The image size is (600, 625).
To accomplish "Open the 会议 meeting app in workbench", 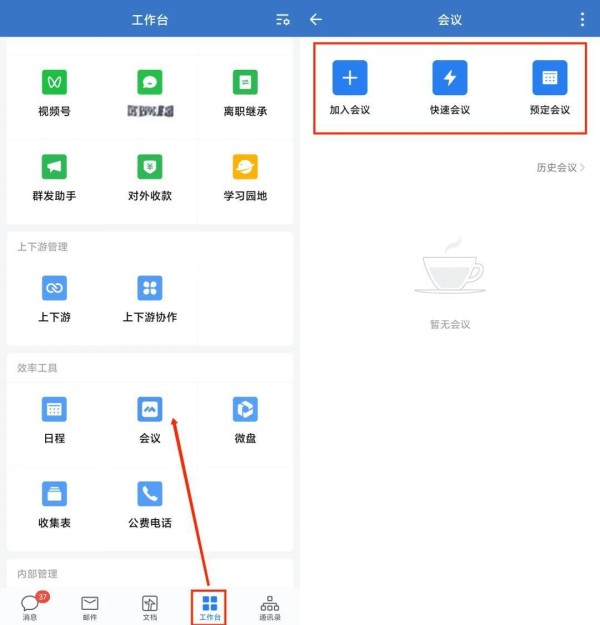I will tap(150, 409).
